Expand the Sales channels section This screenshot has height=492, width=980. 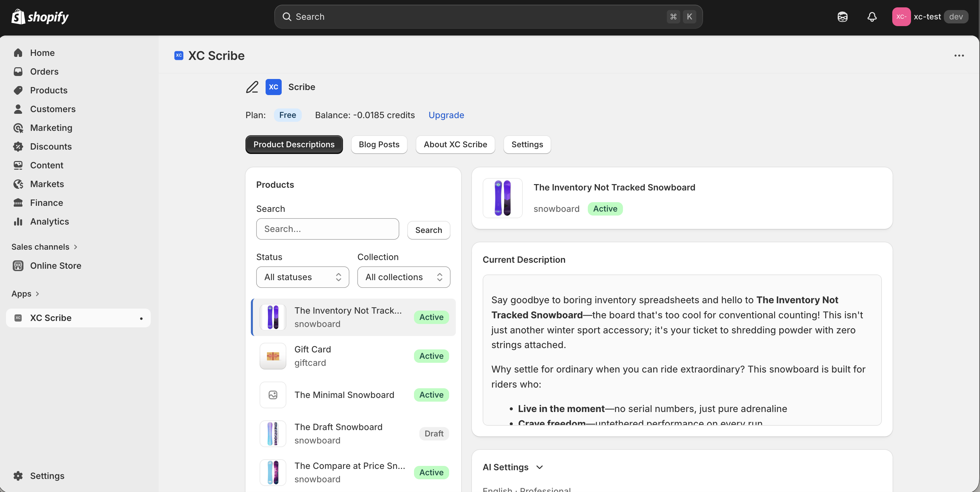[44, 247]
